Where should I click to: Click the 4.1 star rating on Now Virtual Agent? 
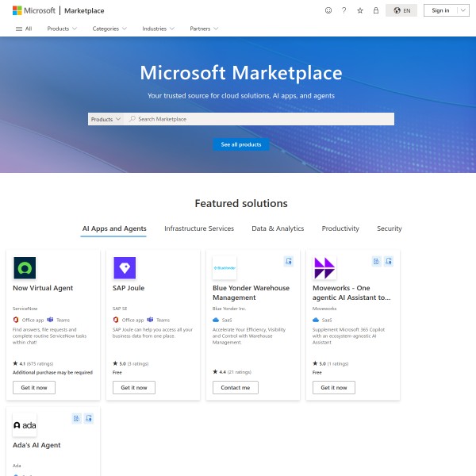pos(33,363)
